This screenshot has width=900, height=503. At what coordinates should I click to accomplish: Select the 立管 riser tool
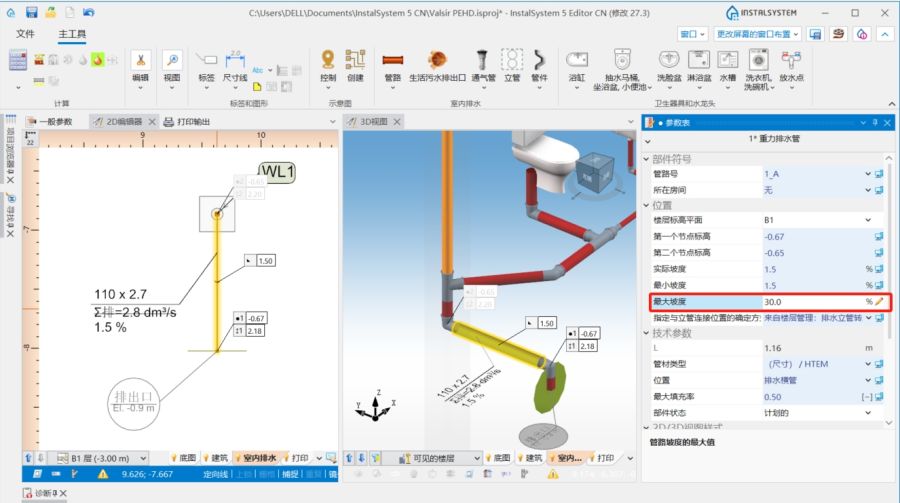click(x=512, y=64)
